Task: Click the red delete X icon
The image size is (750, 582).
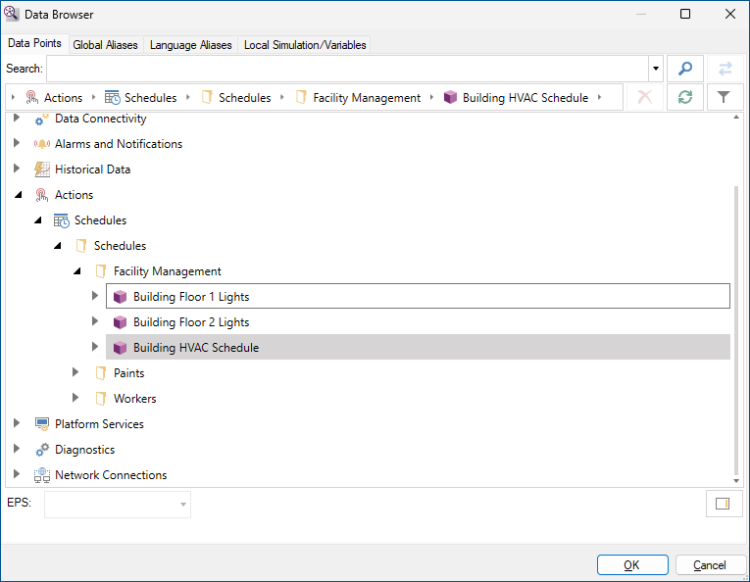Action: pyautogui.click(x=645, y=97)
